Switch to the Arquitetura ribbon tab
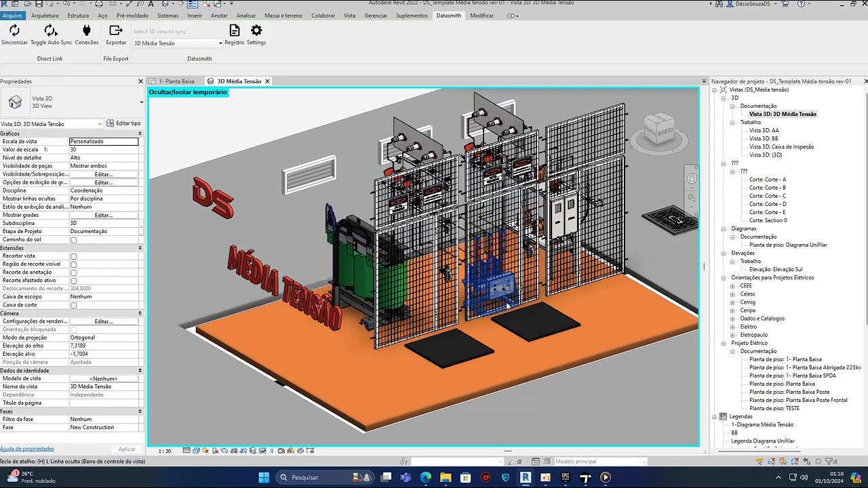The height and width of the screenshot is (488, 868). point(45,15)
